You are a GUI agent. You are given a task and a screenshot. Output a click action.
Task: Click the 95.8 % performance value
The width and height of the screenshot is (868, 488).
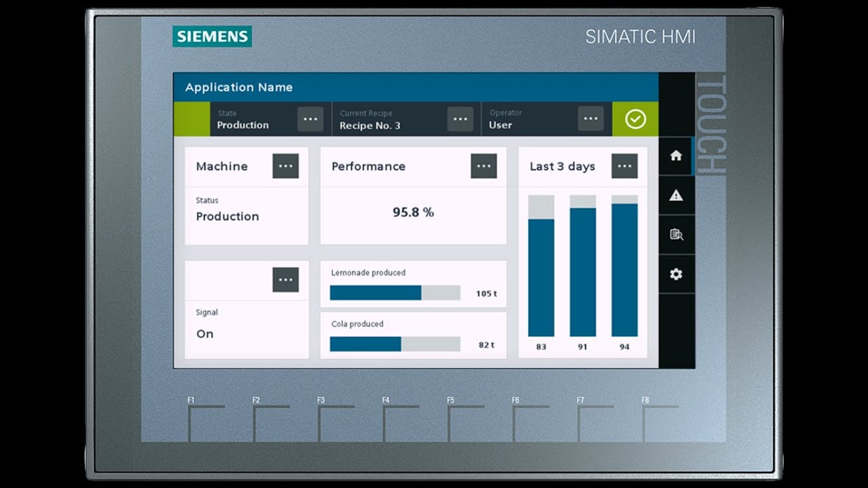pyautogui.click(x=413, y=212)
